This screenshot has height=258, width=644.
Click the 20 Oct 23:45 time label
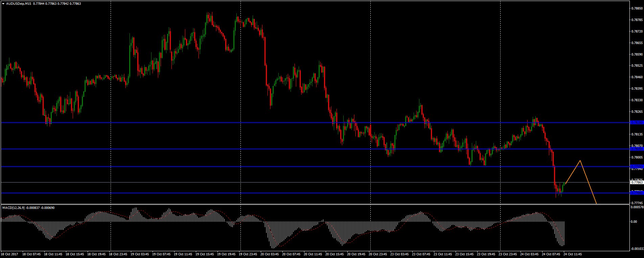tap(377, 254)
